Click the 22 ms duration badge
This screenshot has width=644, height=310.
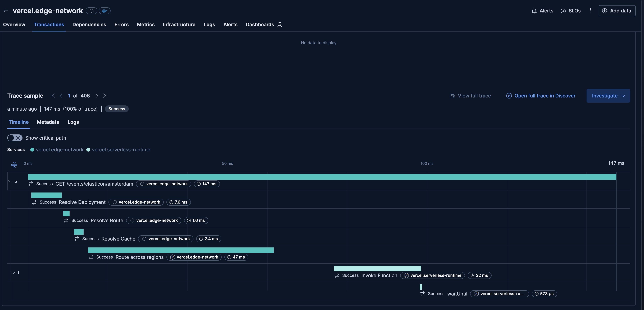coord(479,276)
